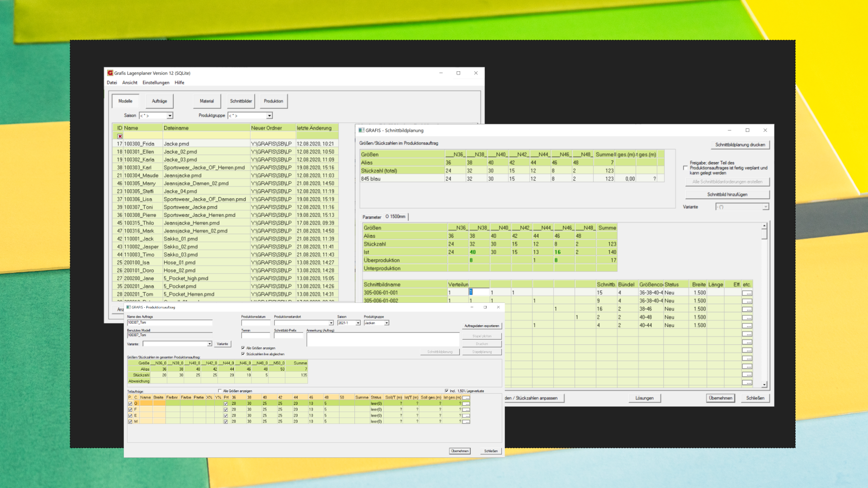Open the Produktgruppe dropdown in Lagenplaner

tap(269, 116)
